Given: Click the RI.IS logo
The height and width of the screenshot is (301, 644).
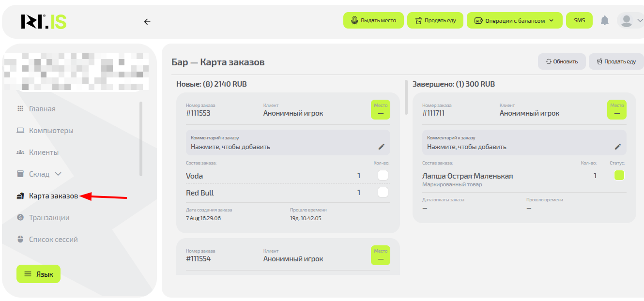Looking at the screenshot, I should click(x=44, y=22).
